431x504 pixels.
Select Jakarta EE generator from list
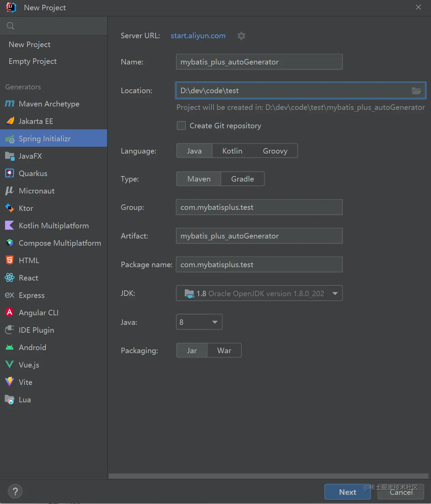click(36, 121)
